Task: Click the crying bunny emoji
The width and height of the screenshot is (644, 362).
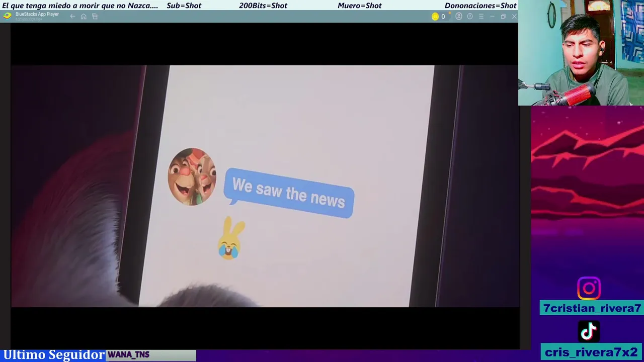Action: pos(231,238)
